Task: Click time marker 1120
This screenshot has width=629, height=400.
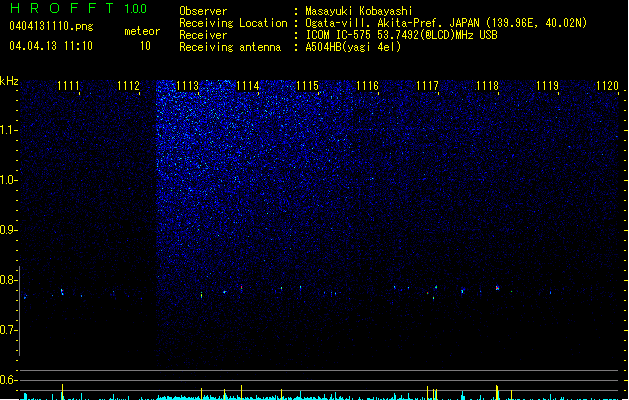Action: pos(607,86)
